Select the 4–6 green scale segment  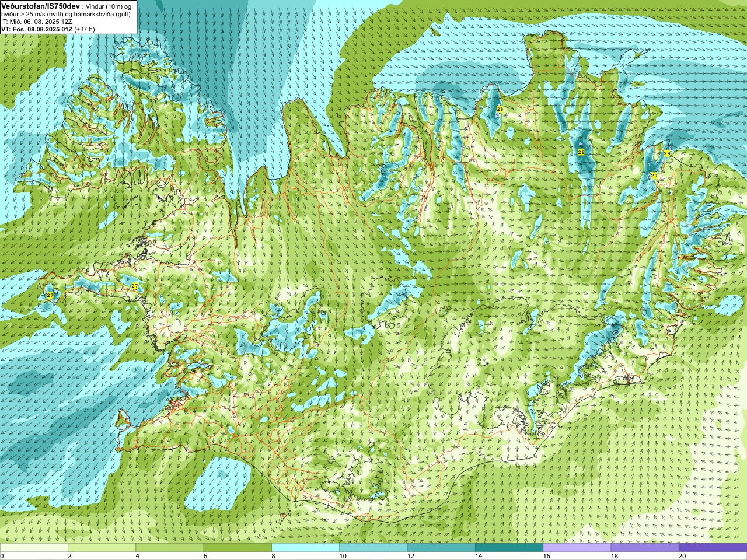pos(170,548)
